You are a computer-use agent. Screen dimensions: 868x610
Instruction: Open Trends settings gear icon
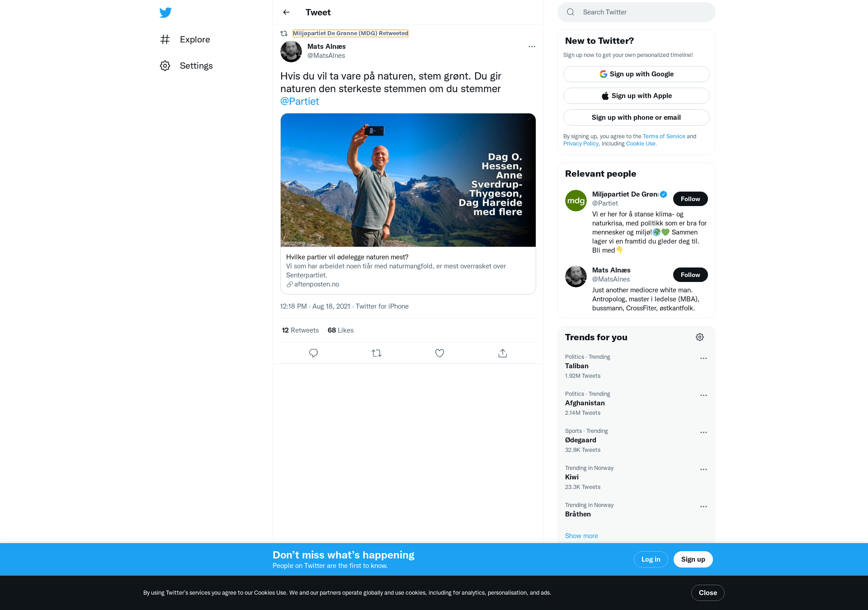click(x=700, y=337)
